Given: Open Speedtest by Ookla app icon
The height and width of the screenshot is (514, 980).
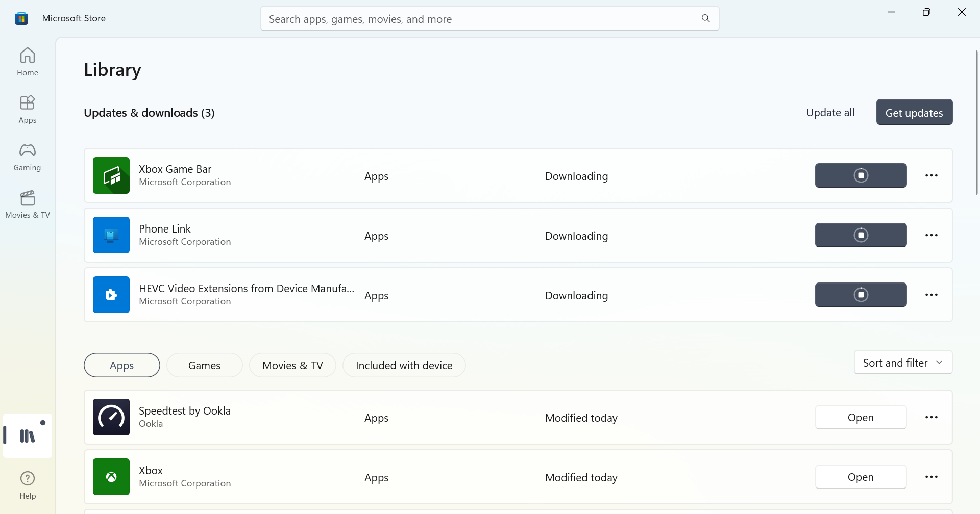Looking at the screenshot, I should click(x=111, y=417).
